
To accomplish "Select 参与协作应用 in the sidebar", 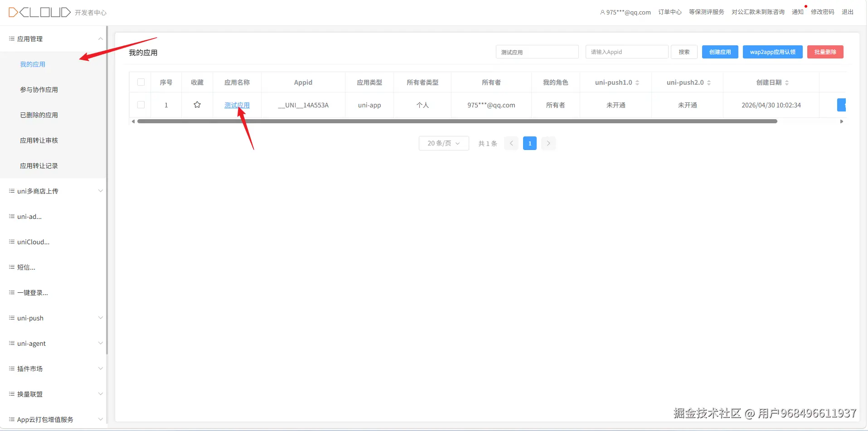I will pos(39,89).
